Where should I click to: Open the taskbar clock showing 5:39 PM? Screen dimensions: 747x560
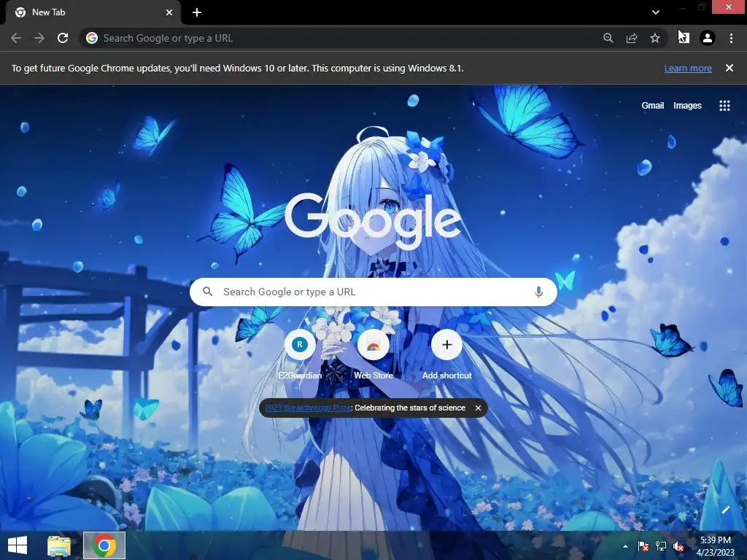pyautogui.click(x=716, y=546)
